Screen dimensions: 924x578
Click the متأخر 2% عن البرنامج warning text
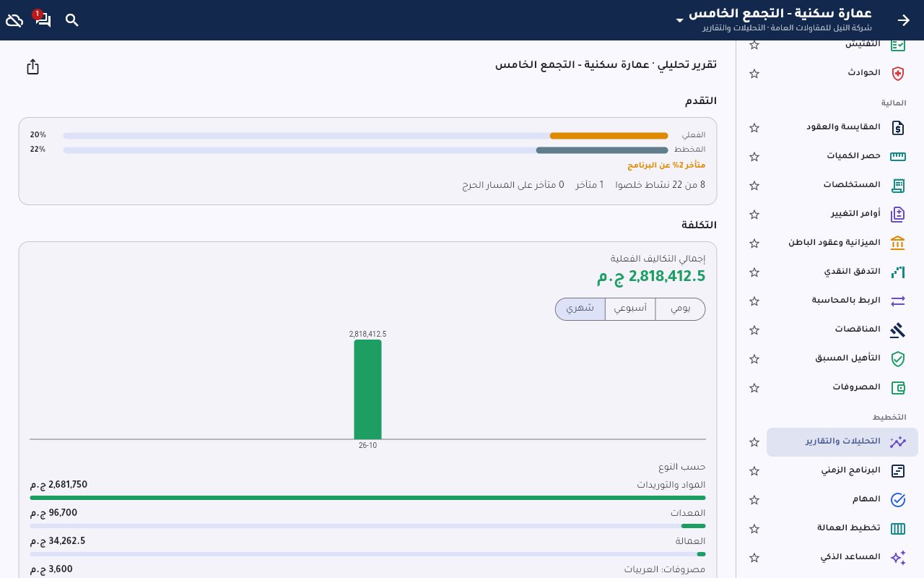click(x=666, y=165)
